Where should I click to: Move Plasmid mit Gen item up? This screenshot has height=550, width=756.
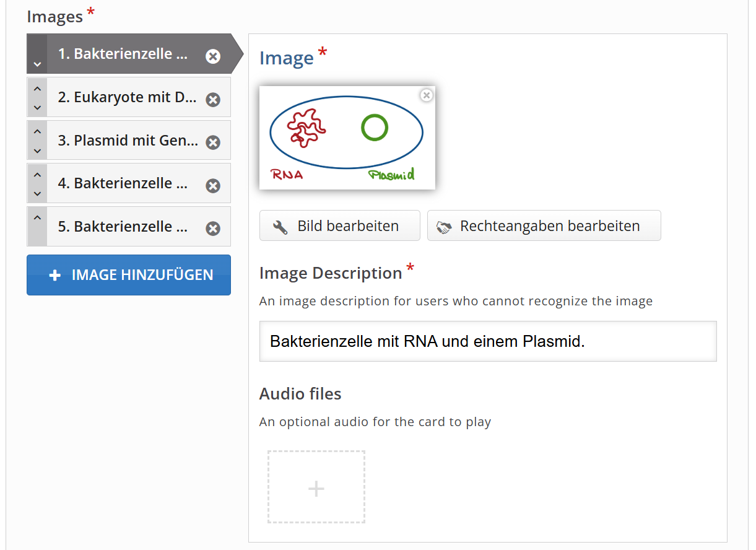tap(37, 132)
